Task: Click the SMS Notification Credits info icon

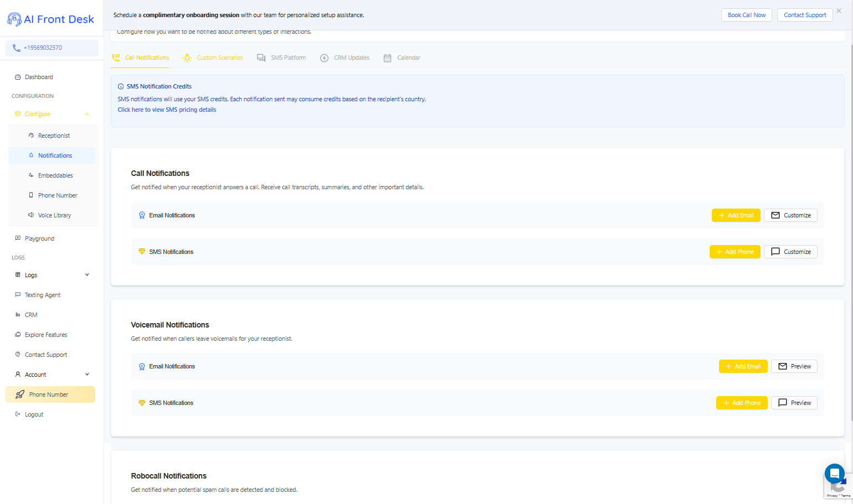Action: (121, 87)
